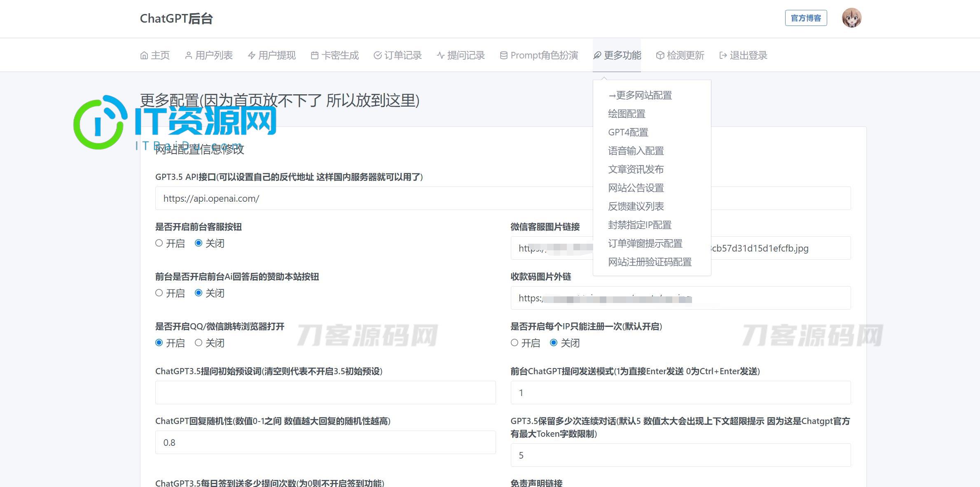This screenshot has height=487, width=980.
Task: Focus the GPT3.5保留连续对话 field showing 5
Action: tap(681, 455)
